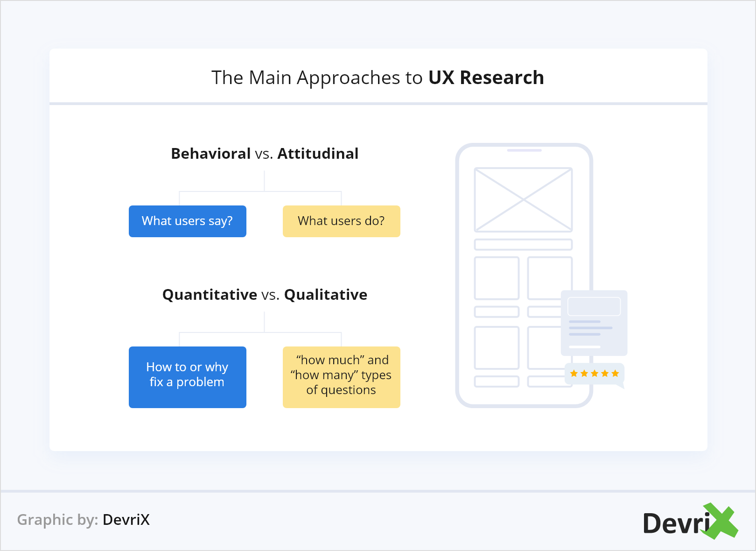Click the 'Behavioral vs. Attitudinal' heading
Viewport: 756px width, 551px height.
265,154
